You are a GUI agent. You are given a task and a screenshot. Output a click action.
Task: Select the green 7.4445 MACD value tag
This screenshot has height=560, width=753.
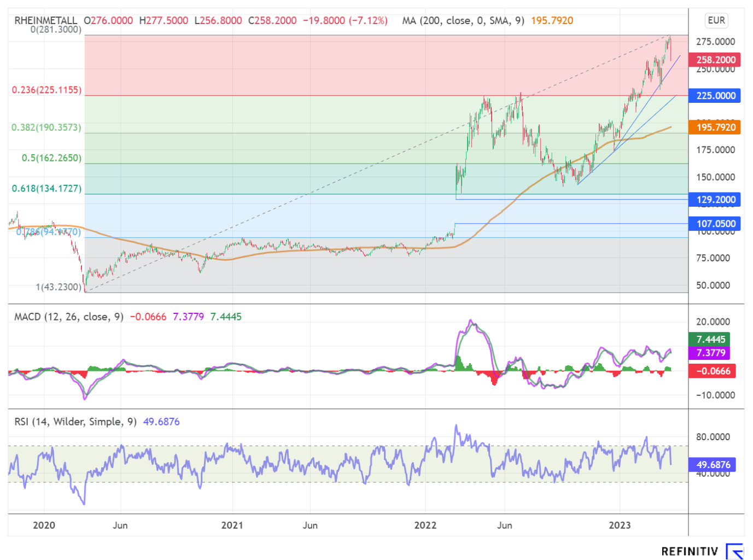pyautogui.click(x=710, y=340)
